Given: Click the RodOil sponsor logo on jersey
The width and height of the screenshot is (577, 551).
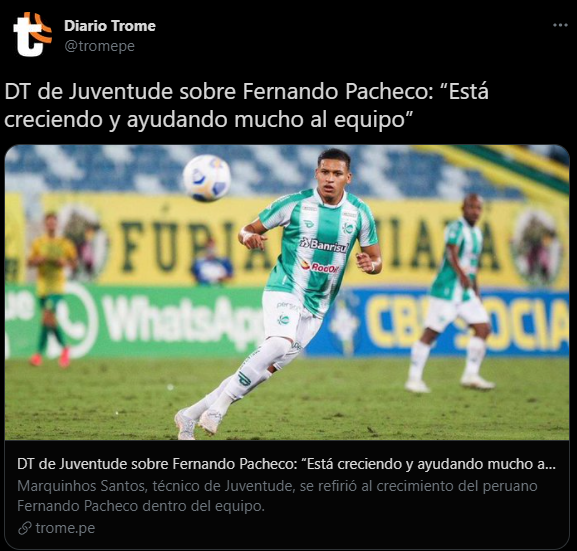Looking at the screenshot, I should pyautogui.click(x=319, y=266).
